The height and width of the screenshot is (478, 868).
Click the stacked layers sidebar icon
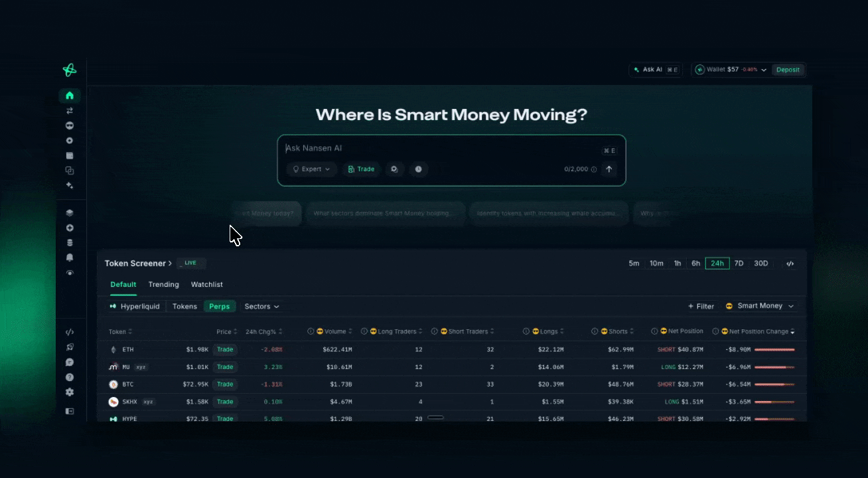click(70, 213)
